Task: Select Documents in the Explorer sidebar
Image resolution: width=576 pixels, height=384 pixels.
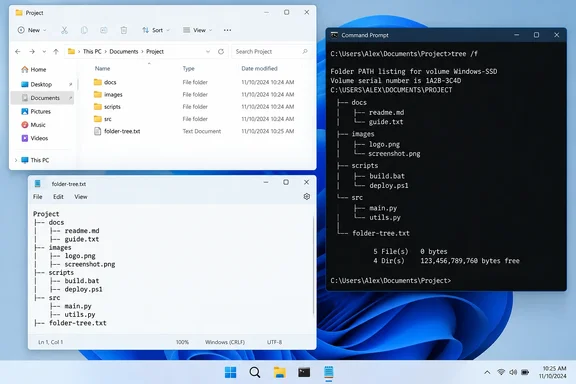Action: [42, 98]
